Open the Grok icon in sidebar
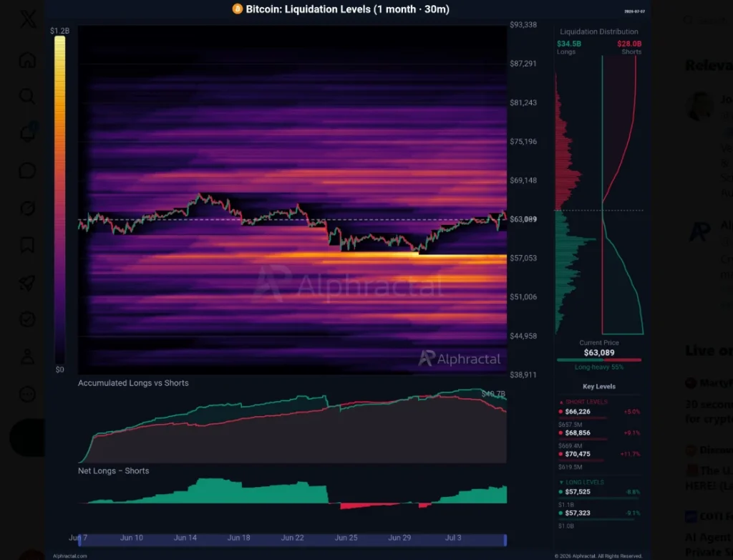This screenshot has height=560, width=733. point(28,208)
